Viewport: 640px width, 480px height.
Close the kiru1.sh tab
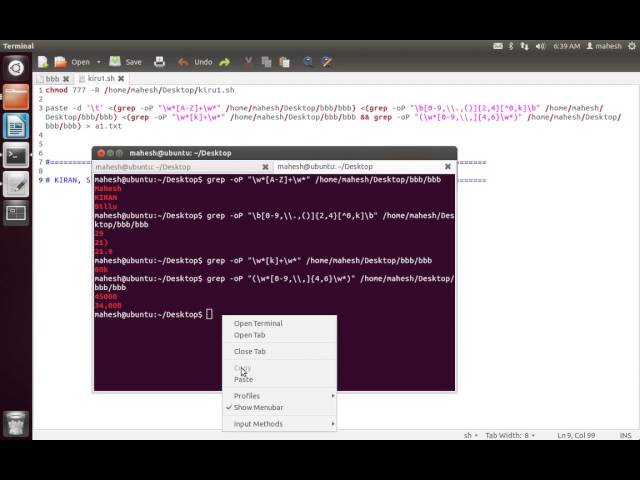[121, 78]
